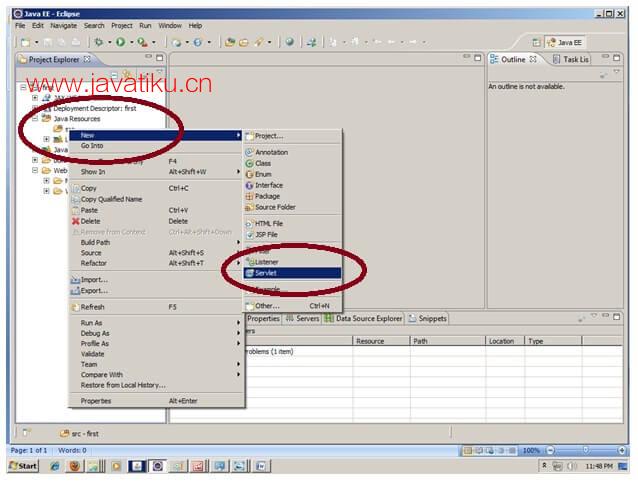Open Internet Explorer from the taskbar
The height and width of the screenshot is (482, 638).
tap(54, 466)
